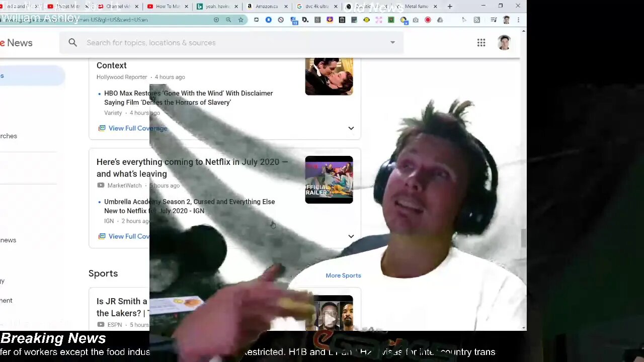
Task: Open the Google apps grid
Action: tap(481, 43)
